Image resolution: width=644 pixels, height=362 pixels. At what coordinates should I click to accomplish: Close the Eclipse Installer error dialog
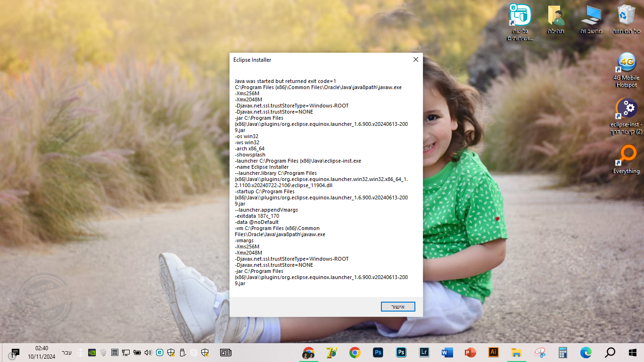(415, 59)
